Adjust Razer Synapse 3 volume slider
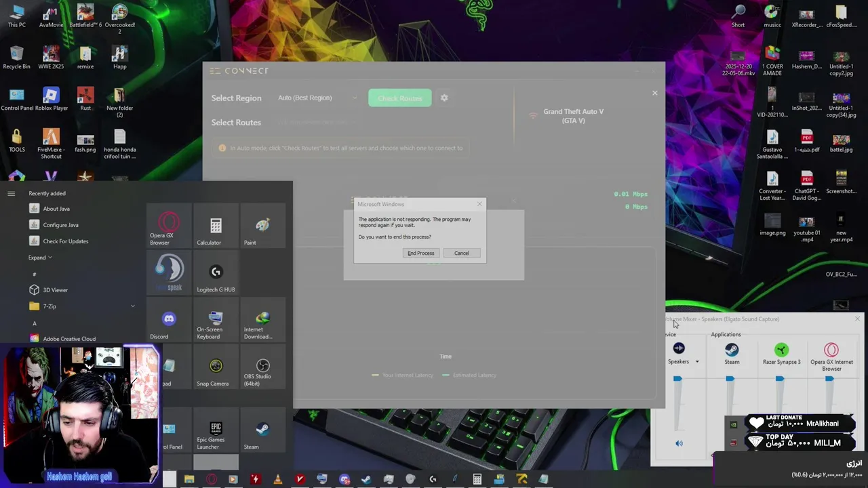 point(780,379)
